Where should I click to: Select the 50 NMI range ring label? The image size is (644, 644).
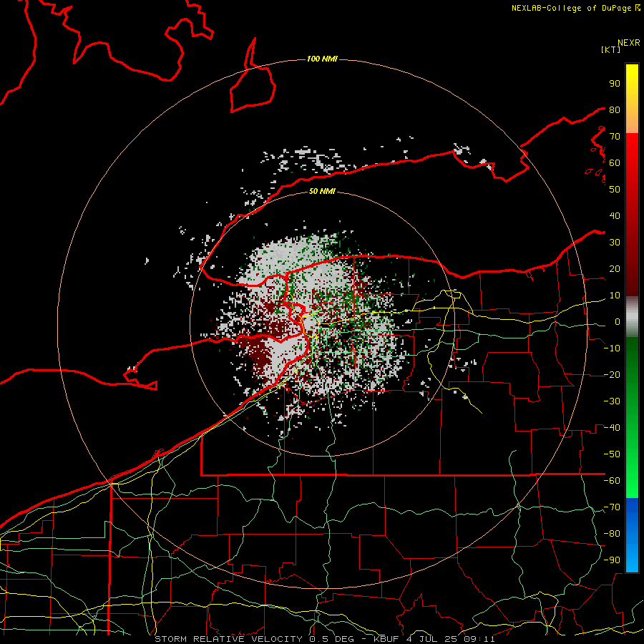pyautogui.click(x=323, y=191)
